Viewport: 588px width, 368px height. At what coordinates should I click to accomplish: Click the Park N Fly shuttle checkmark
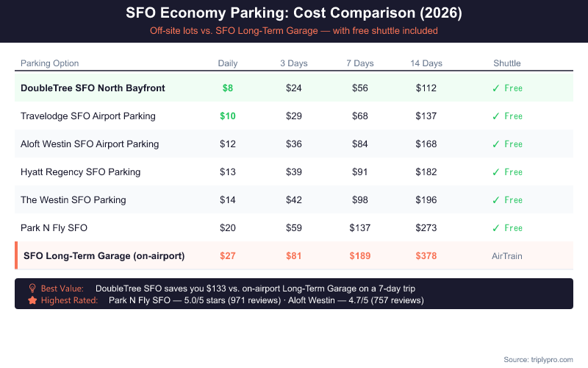(x=496, y=228)
